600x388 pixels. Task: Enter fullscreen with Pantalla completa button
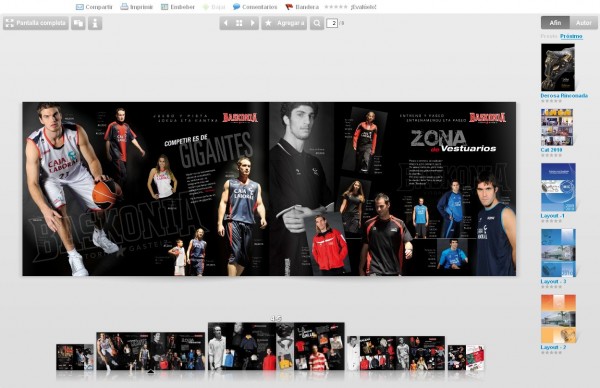36,23
